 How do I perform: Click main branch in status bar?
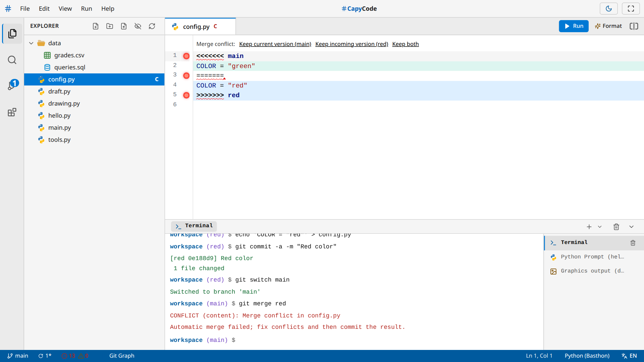18,356
